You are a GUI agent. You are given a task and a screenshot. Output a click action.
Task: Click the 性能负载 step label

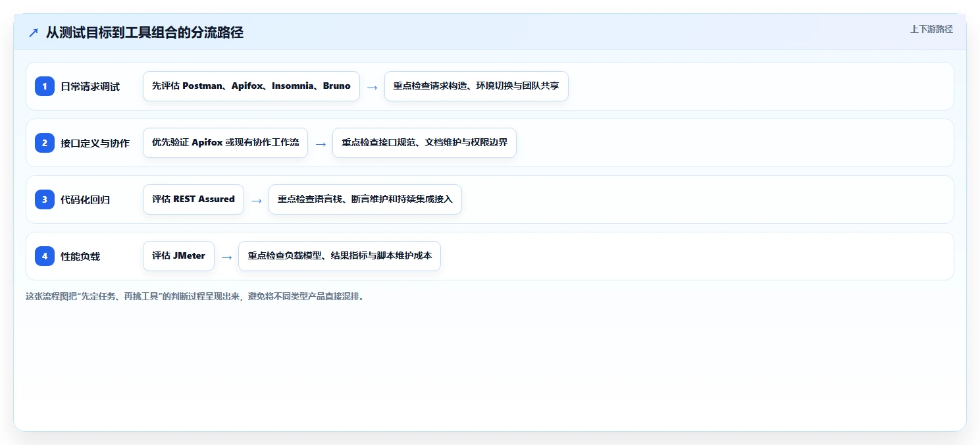80,256
